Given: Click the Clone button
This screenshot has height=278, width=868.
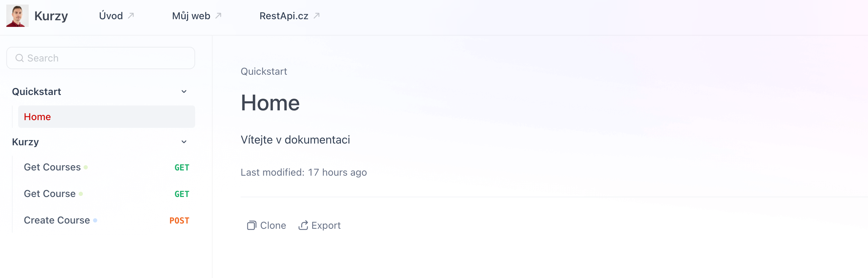Looking at the screenshot, I should [266, 225].
